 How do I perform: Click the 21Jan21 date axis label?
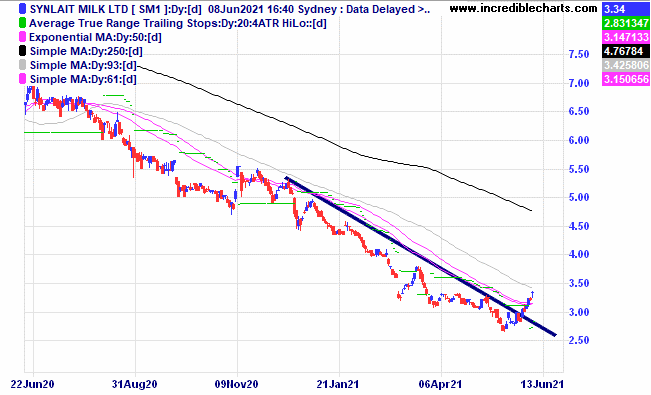point(338,384)
